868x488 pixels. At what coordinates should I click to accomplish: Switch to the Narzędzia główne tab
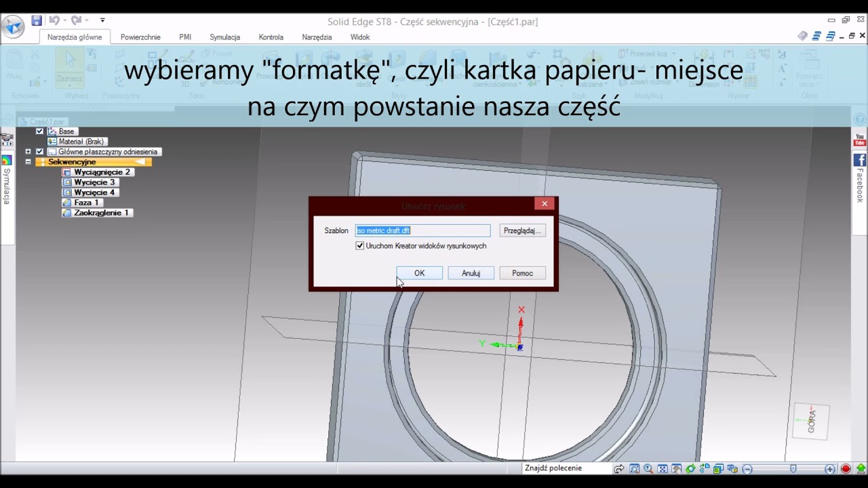coord(75,37)
